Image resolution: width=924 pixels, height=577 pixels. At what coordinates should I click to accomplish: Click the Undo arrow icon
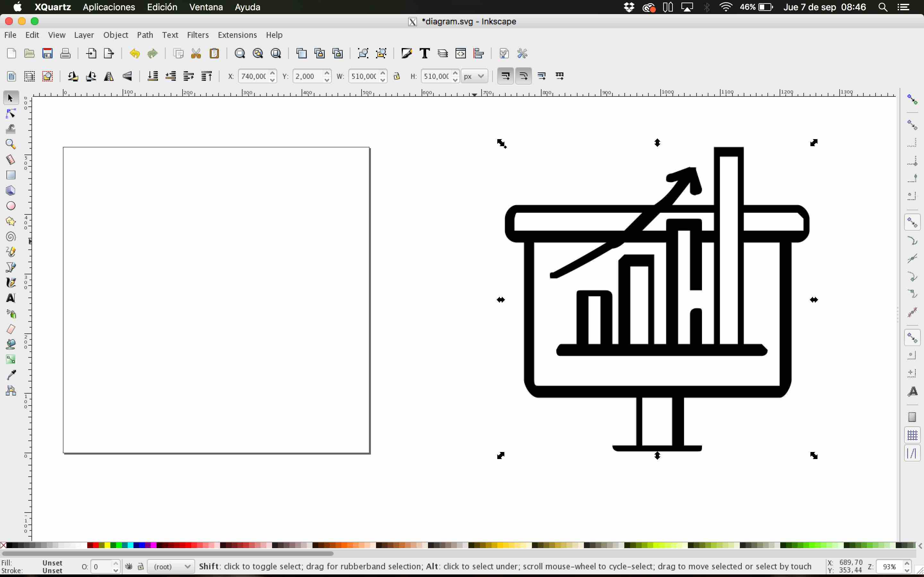point(134,54)
